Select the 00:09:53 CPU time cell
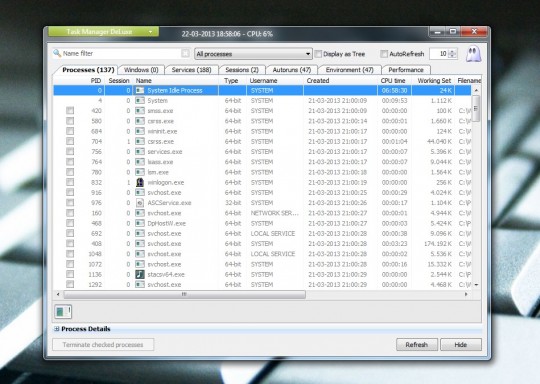 coord(394,101)
